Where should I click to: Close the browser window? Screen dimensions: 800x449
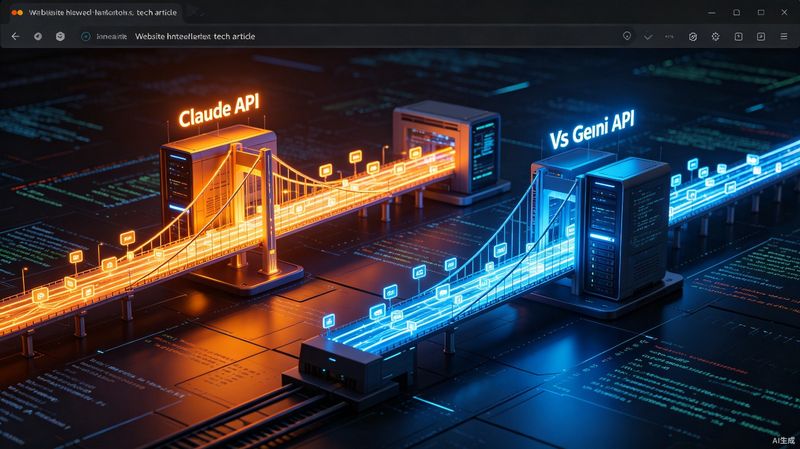coord(784,12)
